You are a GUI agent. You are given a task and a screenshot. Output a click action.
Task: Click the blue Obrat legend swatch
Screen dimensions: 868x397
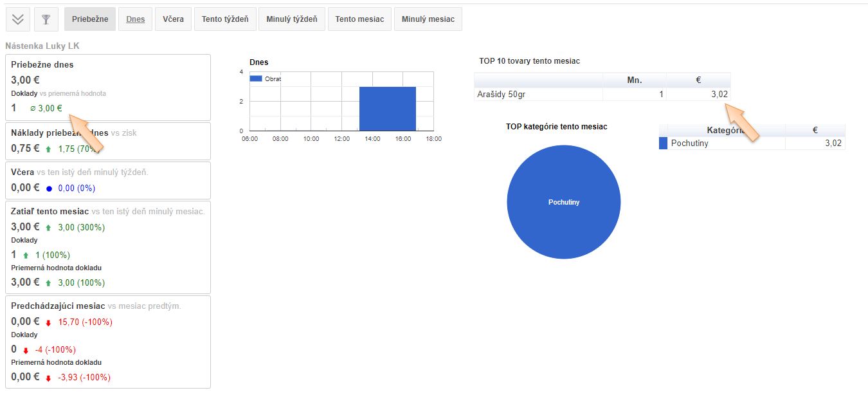tap(256, 78)
